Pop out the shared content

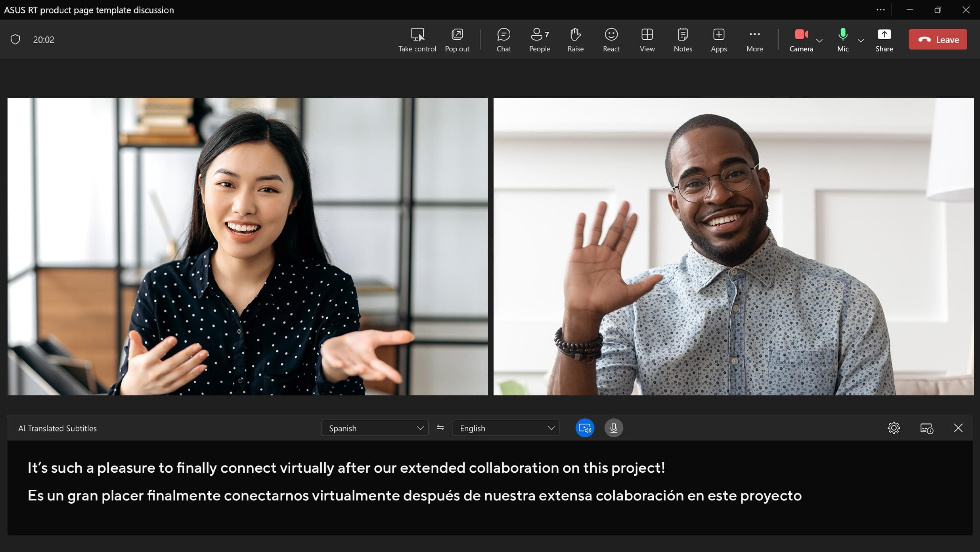[457, 39]
